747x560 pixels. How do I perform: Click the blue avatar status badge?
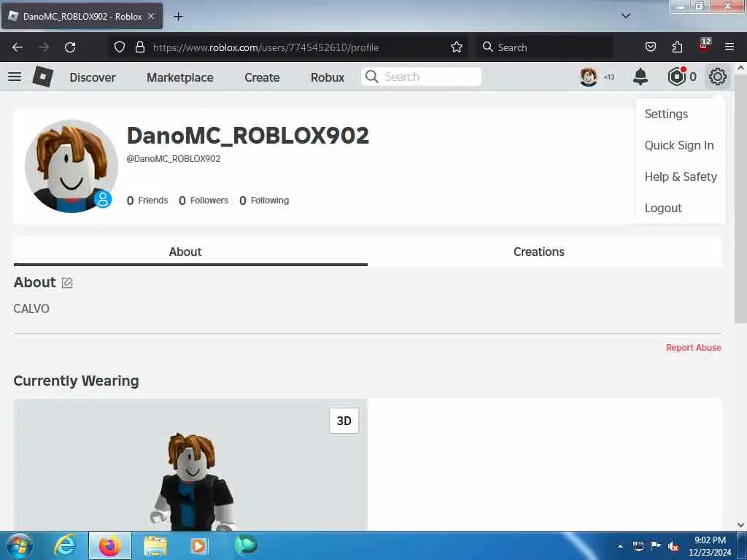pyautogui.click(x=102, y=198)
